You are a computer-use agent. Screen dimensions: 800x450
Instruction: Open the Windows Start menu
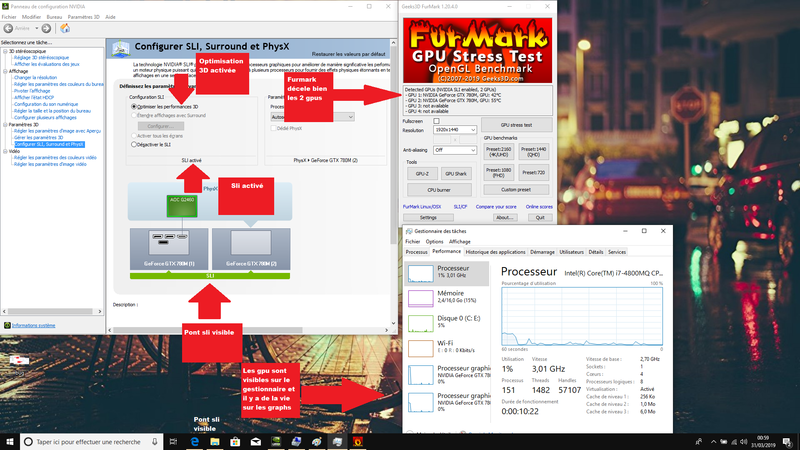pos(10,441)
